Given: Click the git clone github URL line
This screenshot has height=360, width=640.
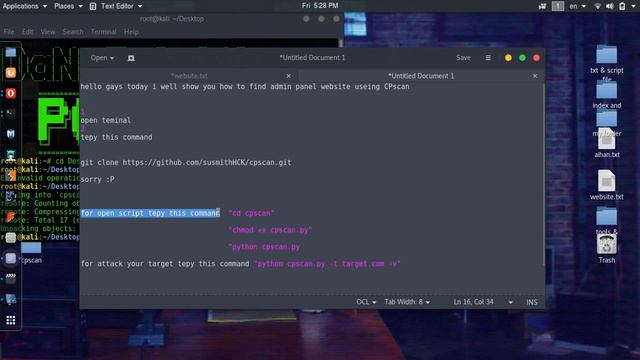Looking at the screenshot, I should click(x=186, y=162).
